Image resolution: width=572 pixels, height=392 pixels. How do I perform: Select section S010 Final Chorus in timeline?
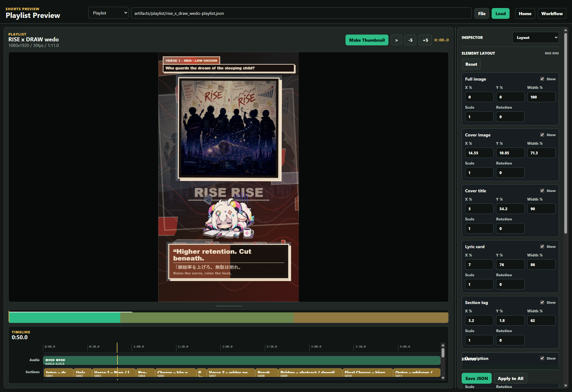pos(368,373)
